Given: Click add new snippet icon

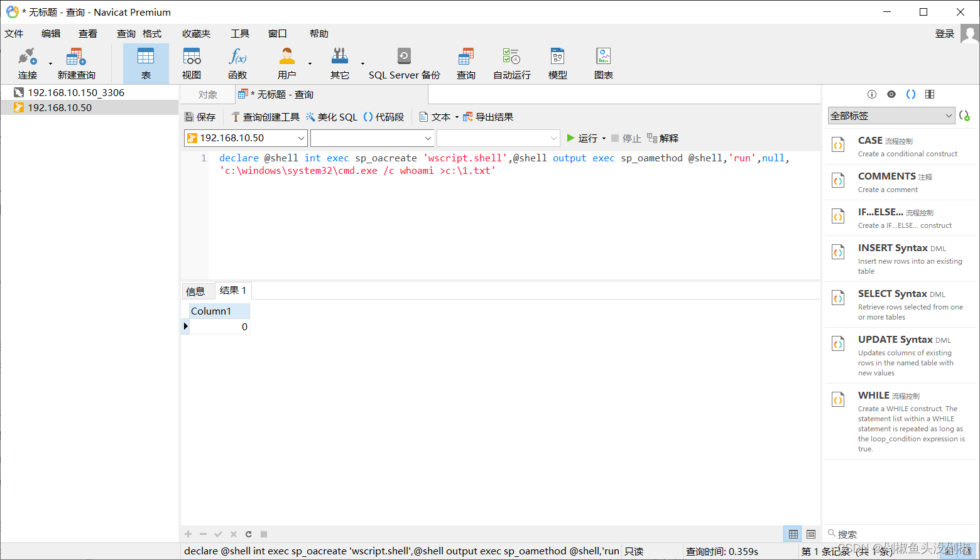Looking at the screenshot, I should tap(965, 116).
